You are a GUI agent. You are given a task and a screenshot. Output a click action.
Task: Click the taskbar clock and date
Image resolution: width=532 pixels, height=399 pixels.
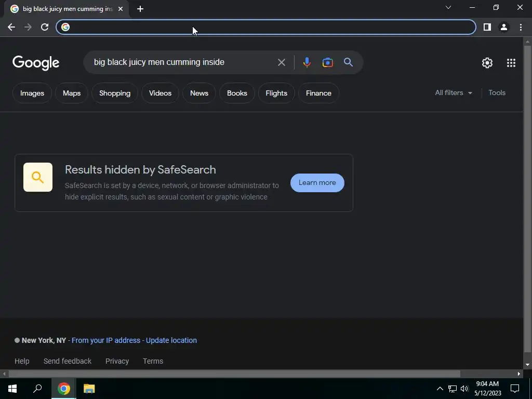click(487, 389)
